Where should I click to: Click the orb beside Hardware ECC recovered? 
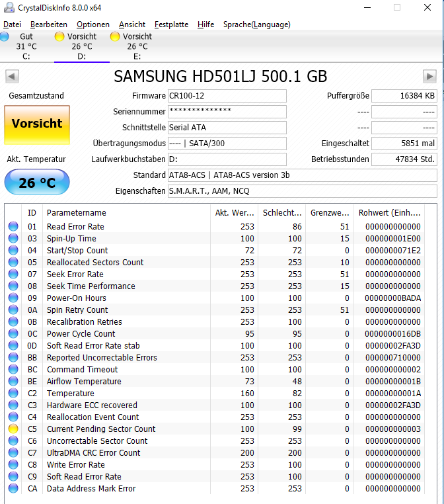pos(13,405)
